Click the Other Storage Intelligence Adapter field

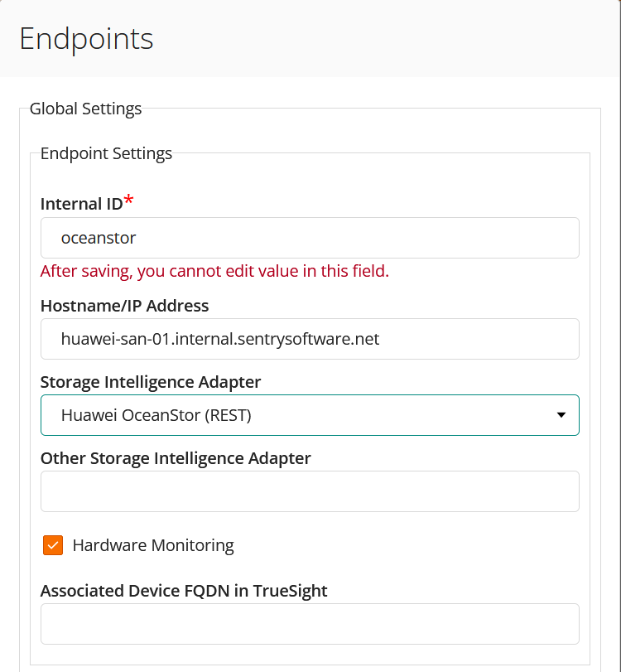pyautogui.click(x=310, y=491)
